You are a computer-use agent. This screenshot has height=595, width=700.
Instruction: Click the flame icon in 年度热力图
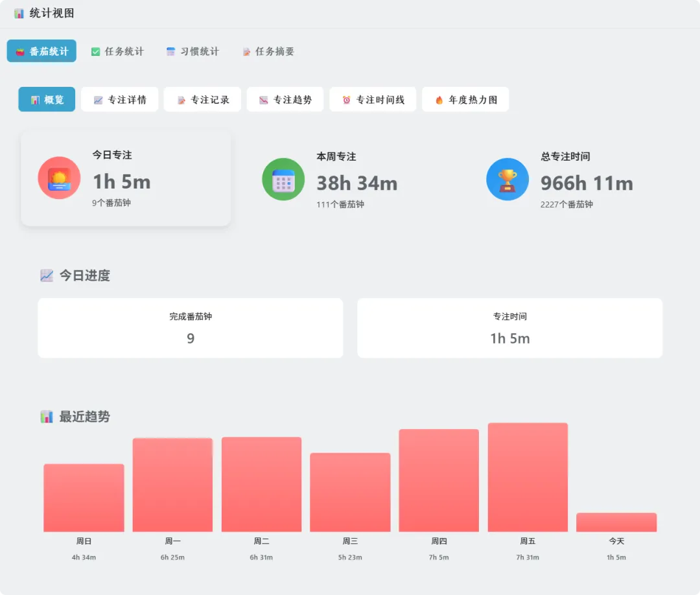tap(439, 100)
